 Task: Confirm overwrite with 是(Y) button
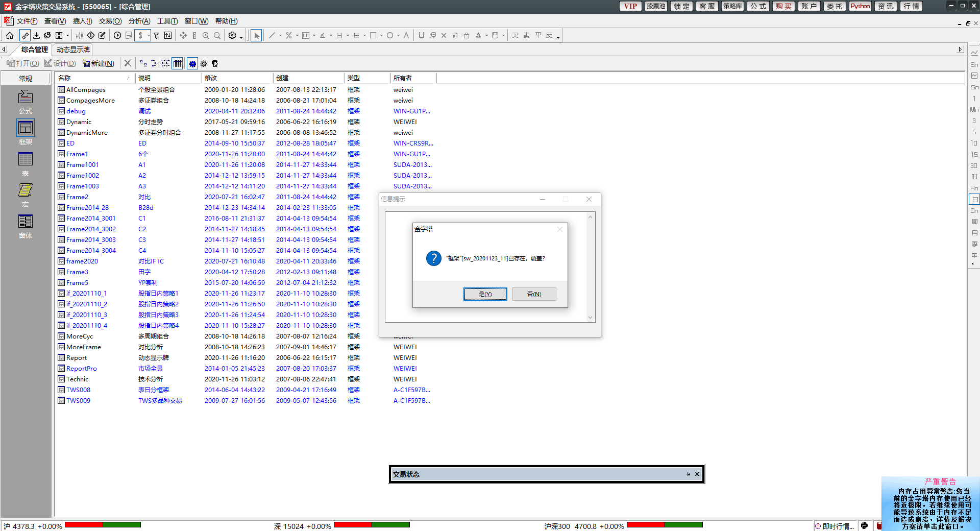click(485, 294)
